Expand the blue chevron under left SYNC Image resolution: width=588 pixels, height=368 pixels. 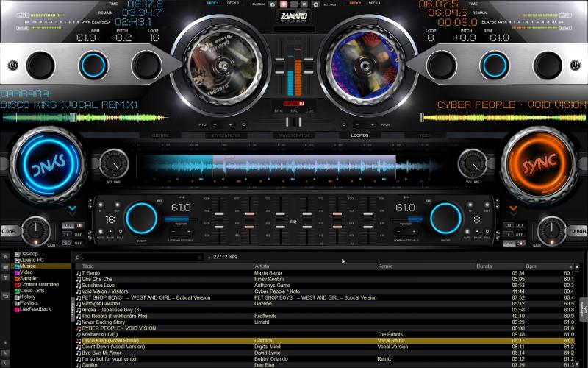pos(72,208)
